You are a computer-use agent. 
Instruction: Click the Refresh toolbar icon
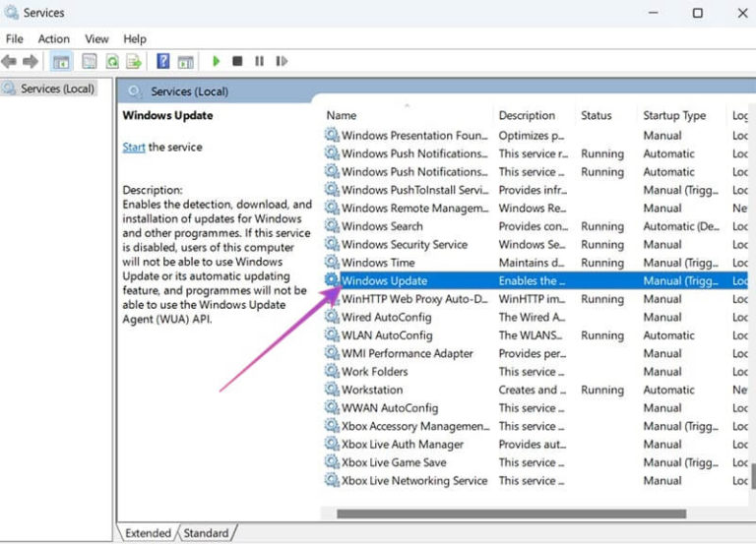coord(112,61)
